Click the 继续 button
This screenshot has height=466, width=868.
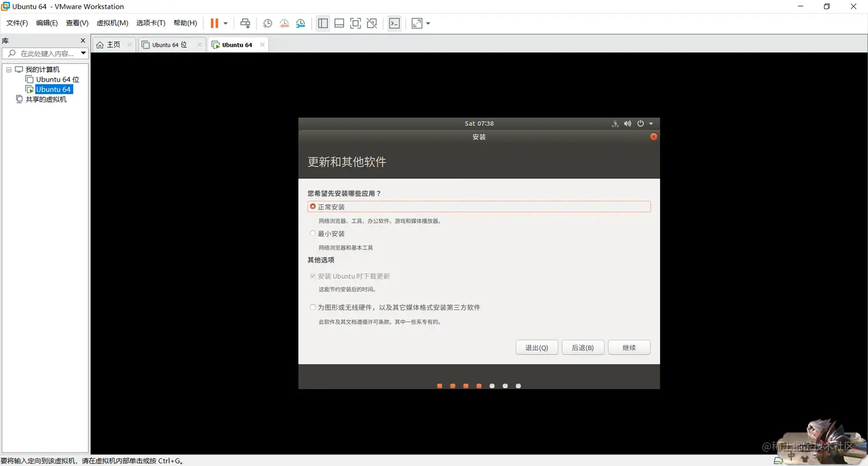point(629,348)
